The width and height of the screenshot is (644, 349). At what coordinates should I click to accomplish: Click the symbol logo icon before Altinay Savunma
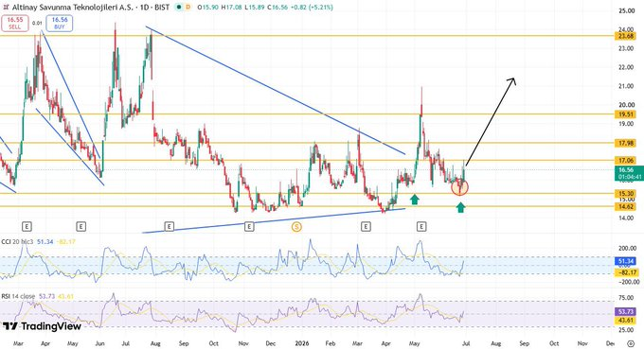(x=7, y=7)
